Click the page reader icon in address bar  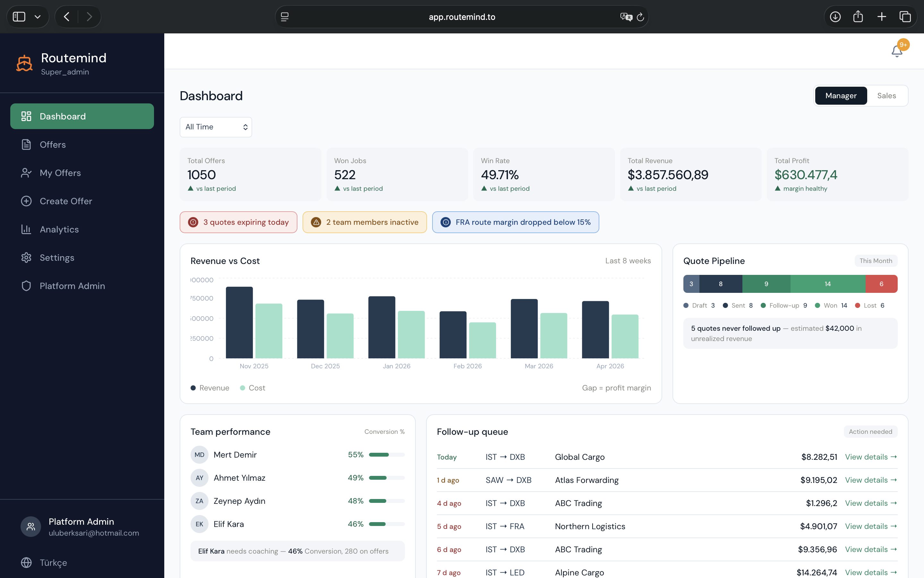pyautogui.click(x=285, y=16)
